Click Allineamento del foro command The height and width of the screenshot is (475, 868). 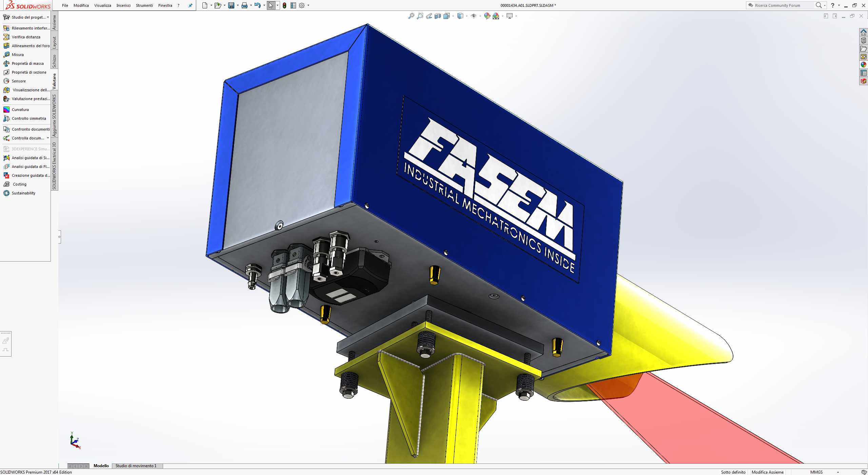26,46
